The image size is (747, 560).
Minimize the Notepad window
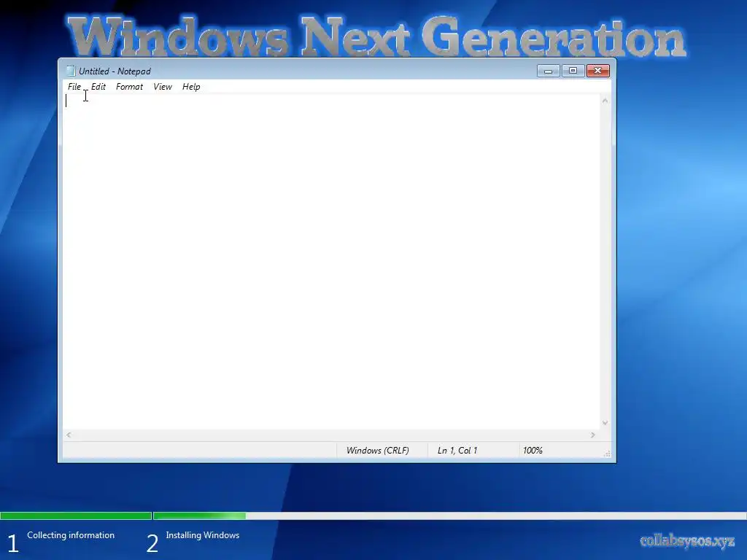549,71
